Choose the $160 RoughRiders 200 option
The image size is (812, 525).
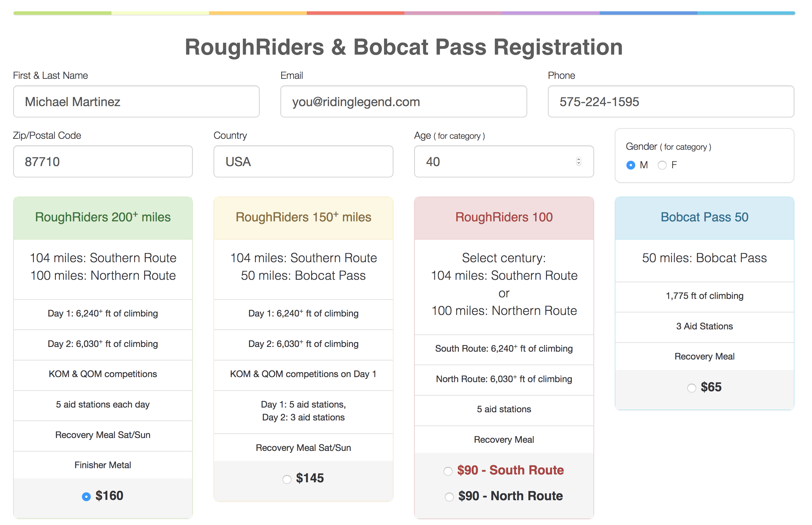click(86, 496)
